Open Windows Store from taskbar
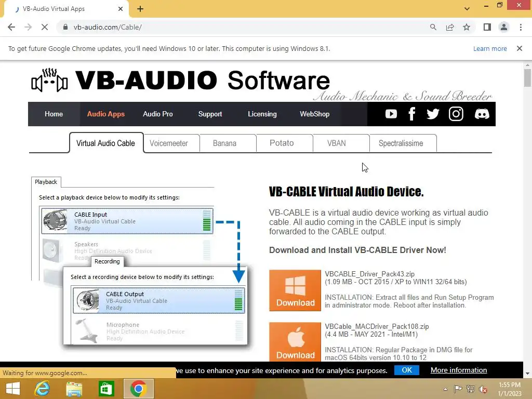The height and width of the screenshot is (399, 532). click(106, 389)
